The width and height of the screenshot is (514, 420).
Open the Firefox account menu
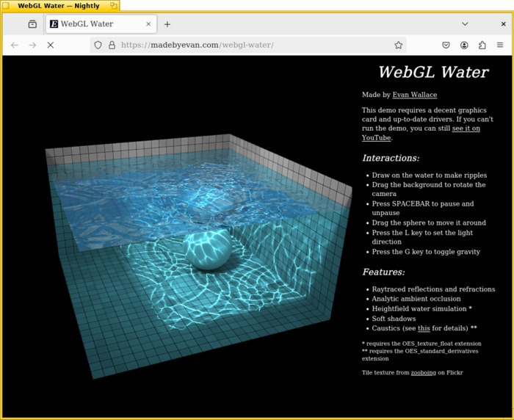tap(464, 45)
